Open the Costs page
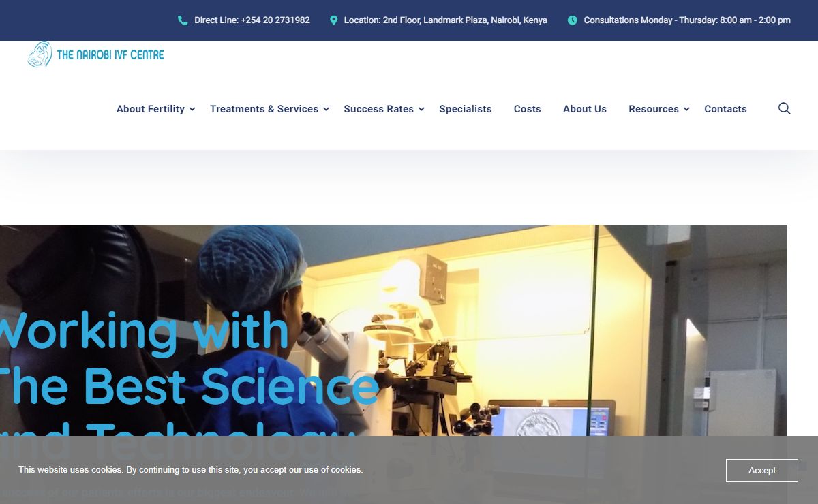This screenshot has width=818, height=504. 527,109
